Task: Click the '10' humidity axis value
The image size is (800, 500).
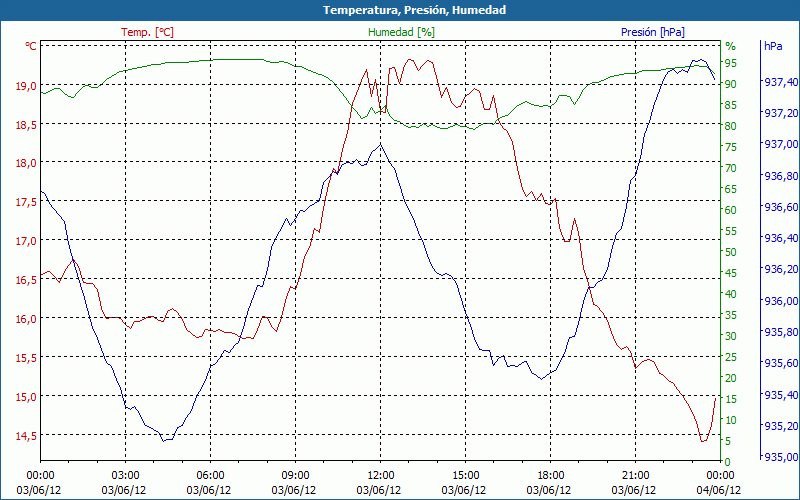Action: coord(731,420)
